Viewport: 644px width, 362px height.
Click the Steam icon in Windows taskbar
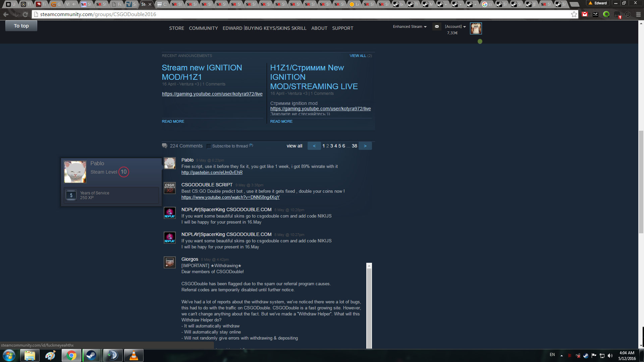(91, 355)
